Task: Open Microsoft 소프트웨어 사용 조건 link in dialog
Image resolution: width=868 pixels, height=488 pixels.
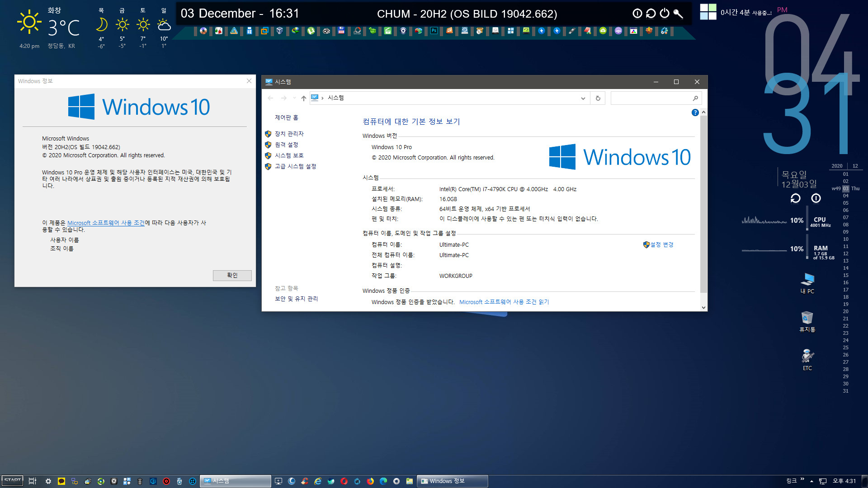Action: (106, 223)
